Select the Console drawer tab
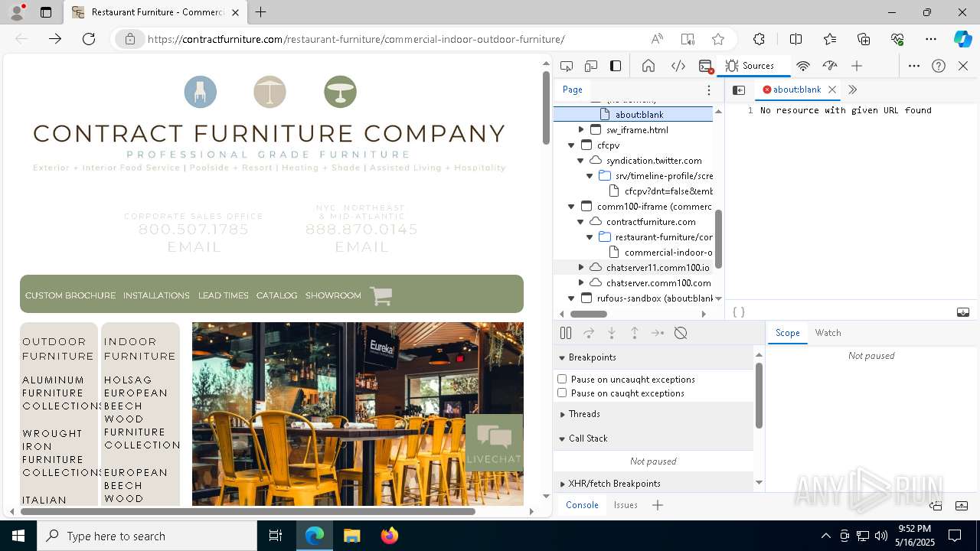 582,505
